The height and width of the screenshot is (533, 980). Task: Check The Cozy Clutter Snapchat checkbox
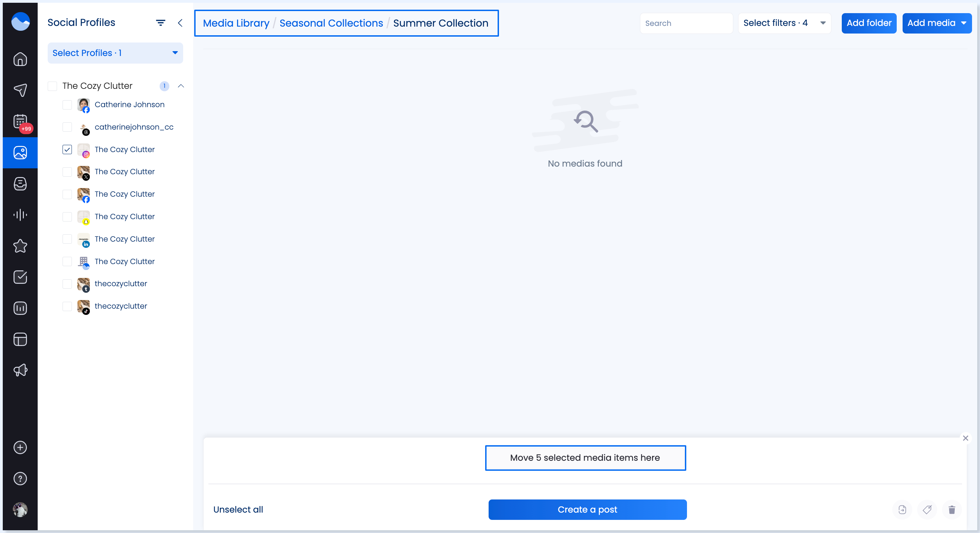click(67, 217)
